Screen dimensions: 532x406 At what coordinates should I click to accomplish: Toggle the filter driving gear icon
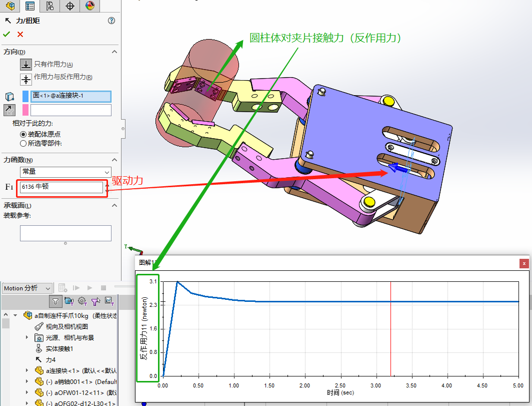(82, 301)
